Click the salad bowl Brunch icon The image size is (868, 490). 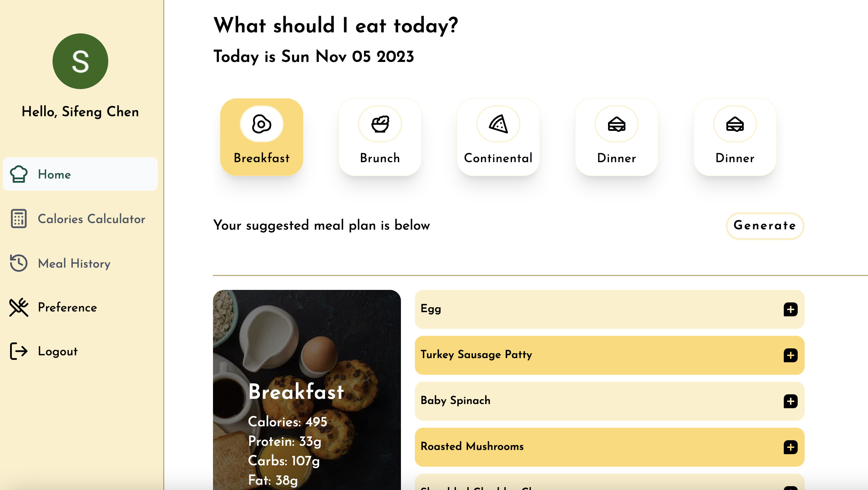(380, 124)
